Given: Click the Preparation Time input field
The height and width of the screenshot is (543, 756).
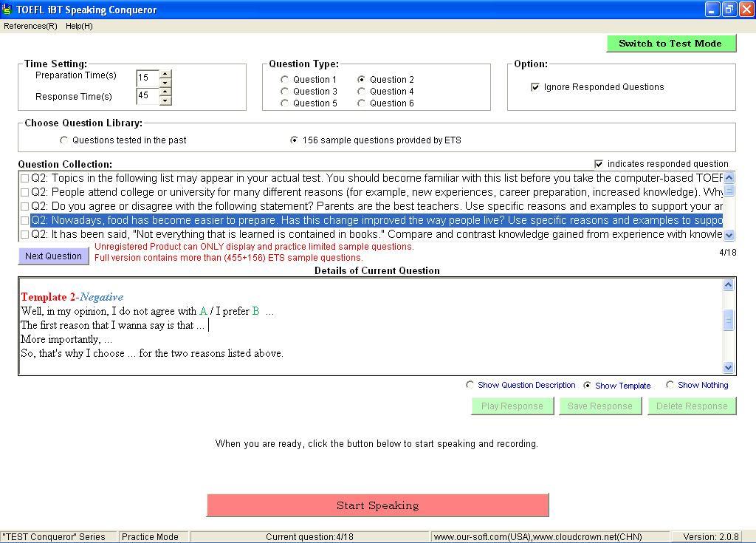Looking at the screenshot, I should [148, 78].
